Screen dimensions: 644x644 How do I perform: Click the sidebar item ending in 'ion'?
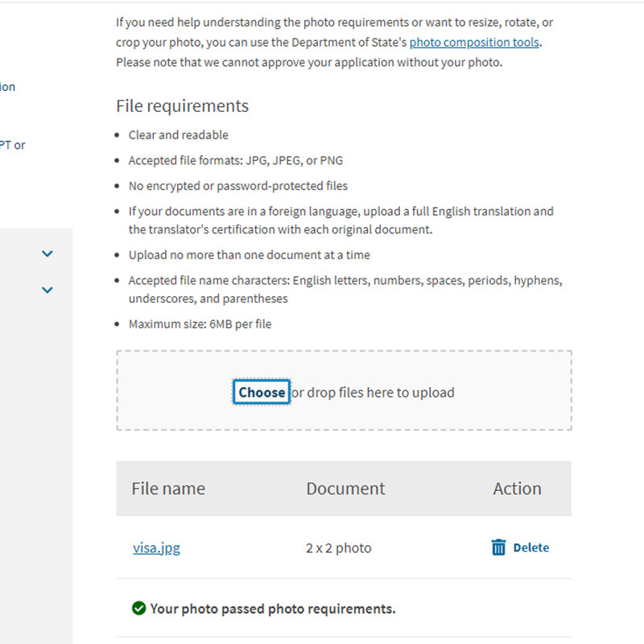tap(7, 87)
